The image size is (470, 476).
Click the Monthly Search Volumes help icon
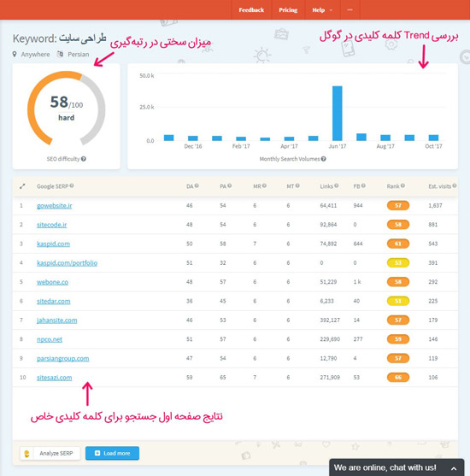tap(324, 159)
